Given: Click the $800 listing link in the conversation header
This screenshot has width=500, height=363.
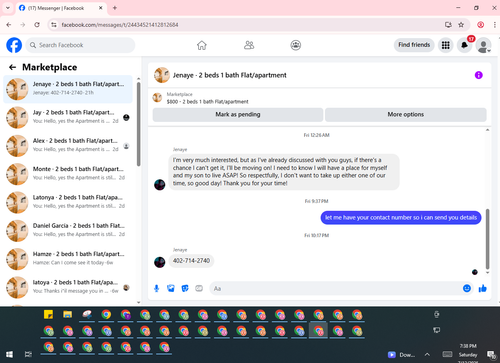Looking at the screenshot, I should coord(207,102).
